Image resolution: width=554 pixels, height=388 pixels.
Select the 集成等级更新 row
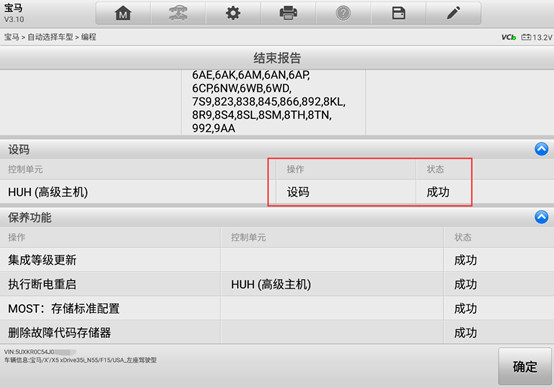click(x=277, y=260)
